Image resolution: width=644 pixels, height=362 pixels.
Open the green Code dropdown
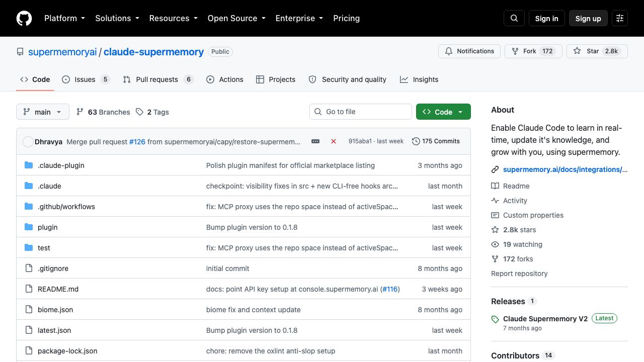[443, 112]
